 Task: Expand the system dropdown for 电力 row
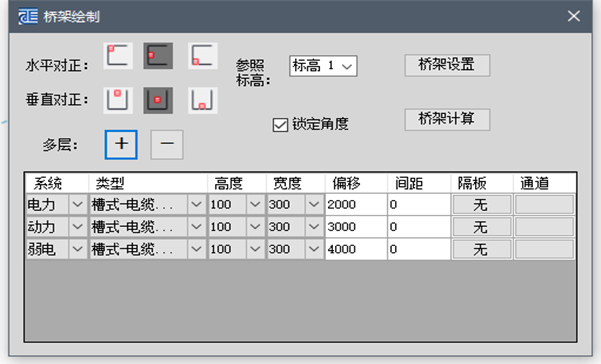tap(77, 205)
